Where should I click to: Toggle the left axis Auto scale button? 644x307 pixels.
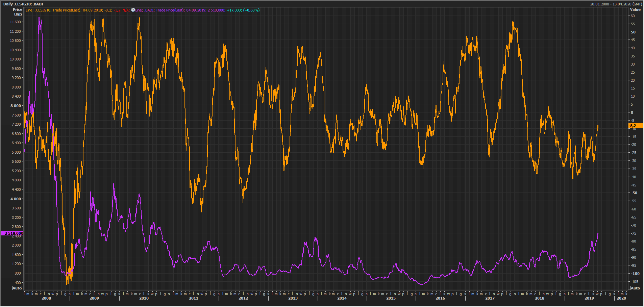17,288
